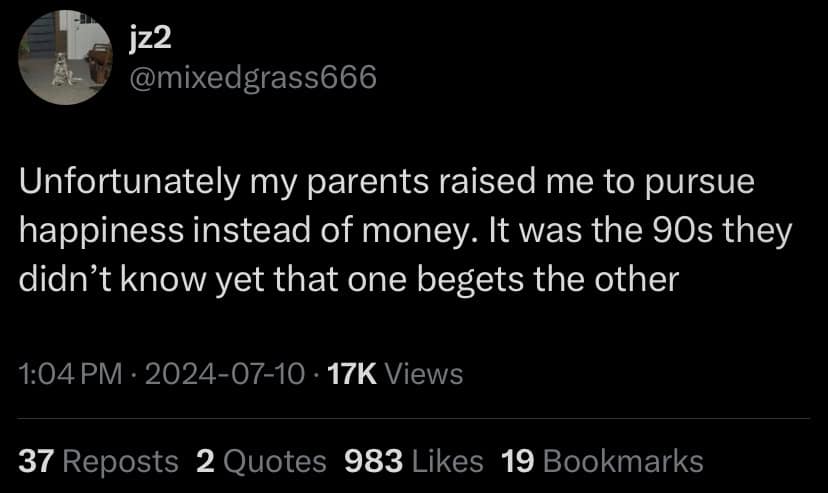This screenshot has width=828, height=493.
Task: Open the 37 Reposts list
Action: [x=99, y=461]
